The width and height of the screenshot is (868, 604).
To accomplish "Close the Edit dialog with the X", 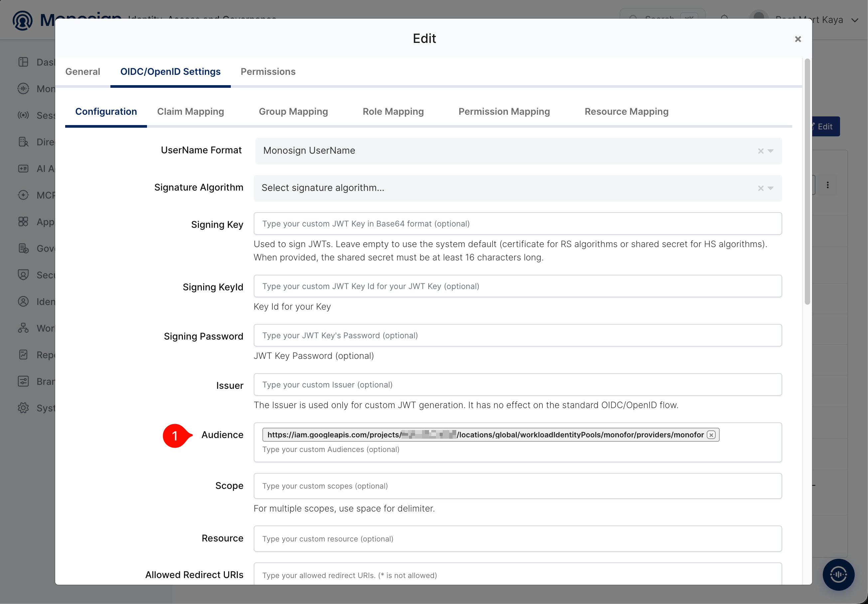I will pyautogui.click(x=798, y=39).
